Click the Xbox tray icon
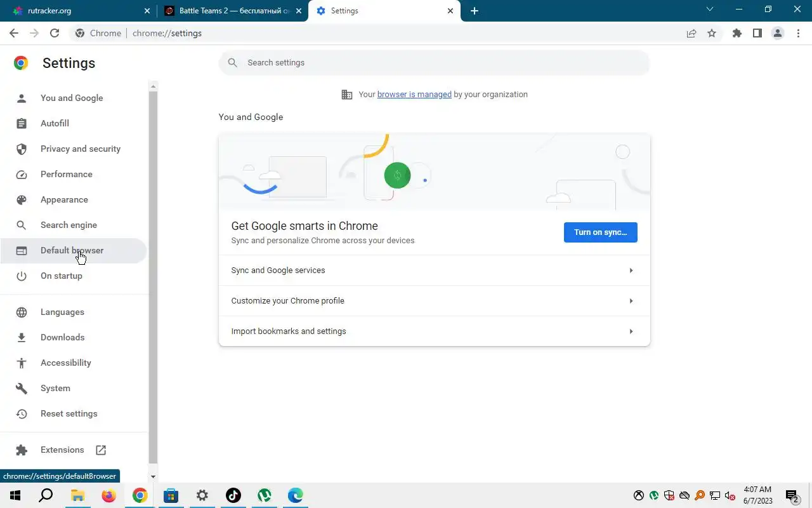Image resolution: width=812 pixels, height=508 pixels. point(639,495)
